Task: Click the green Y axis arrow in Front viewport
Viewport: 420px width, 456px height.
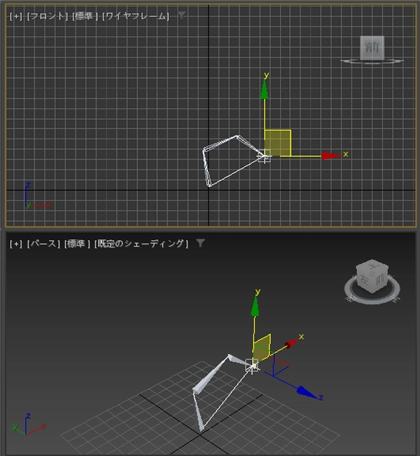Action: click(x=264, y=90)
